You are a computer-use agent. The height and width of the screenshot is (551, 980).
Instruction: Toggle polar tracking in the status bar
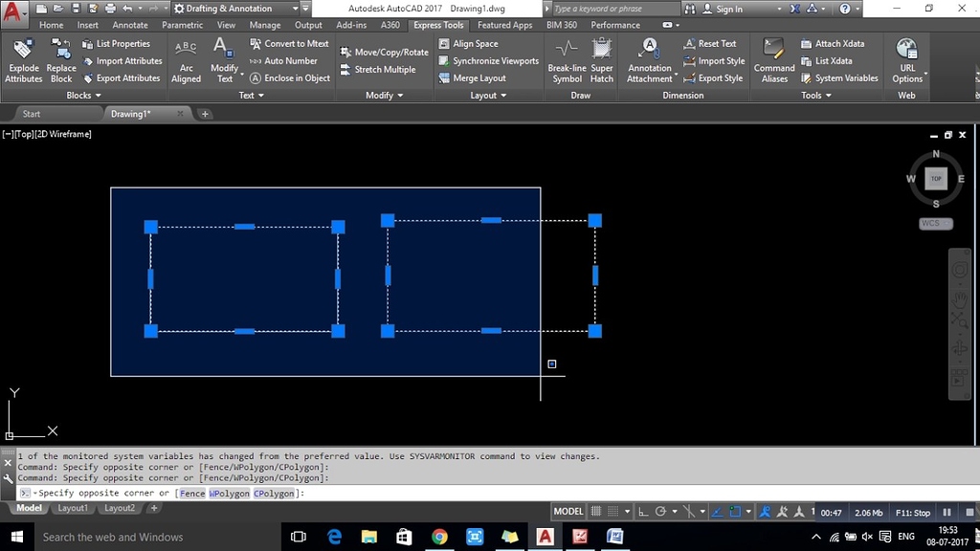(661, 512)
